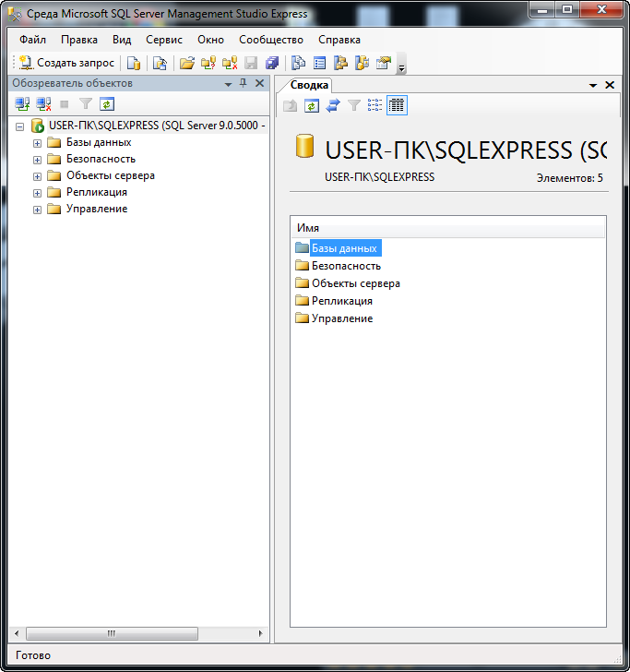Click the database engine query icon
This screenshot has width=630, height=672.
click(x=134, y=64)
